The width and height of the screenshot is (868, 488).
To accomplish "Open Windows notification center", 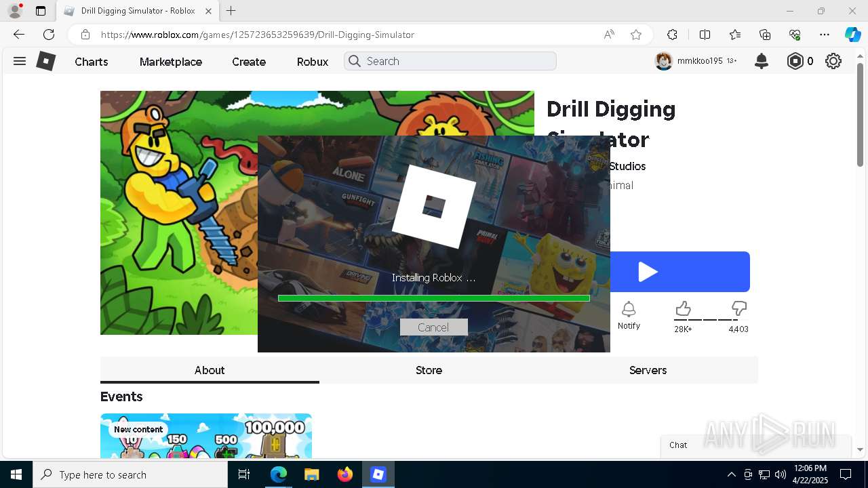I will 846,474.
